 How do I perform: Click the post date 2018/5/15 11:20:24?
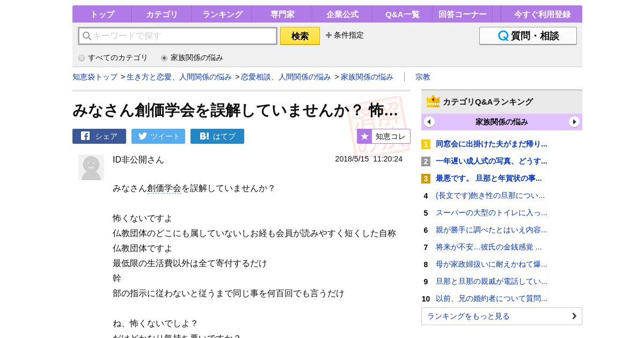tap(369, 159)
